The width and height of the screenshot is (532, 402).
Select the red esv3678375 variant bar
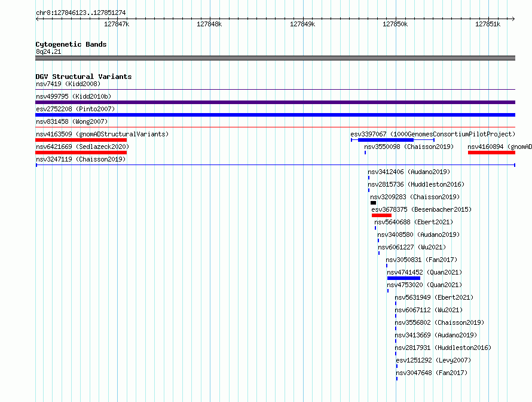[x=382, y=215]
